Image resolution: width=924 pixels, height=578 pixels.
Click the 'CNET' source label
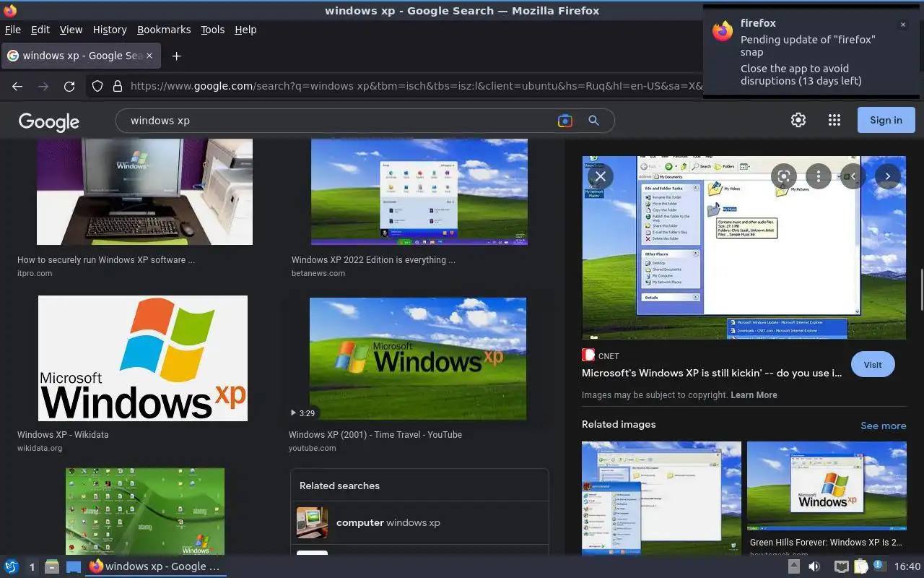(609, 356)
